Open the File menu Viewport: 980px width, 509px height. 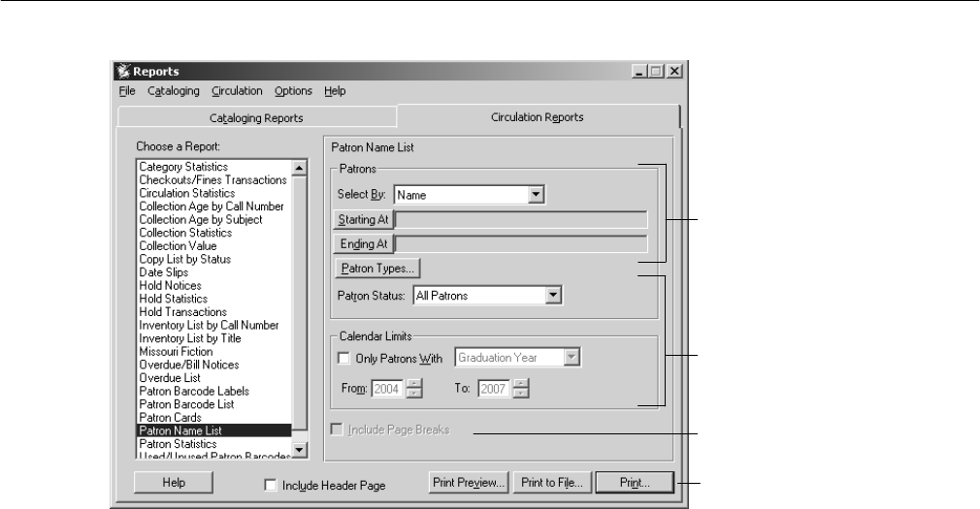127,91
